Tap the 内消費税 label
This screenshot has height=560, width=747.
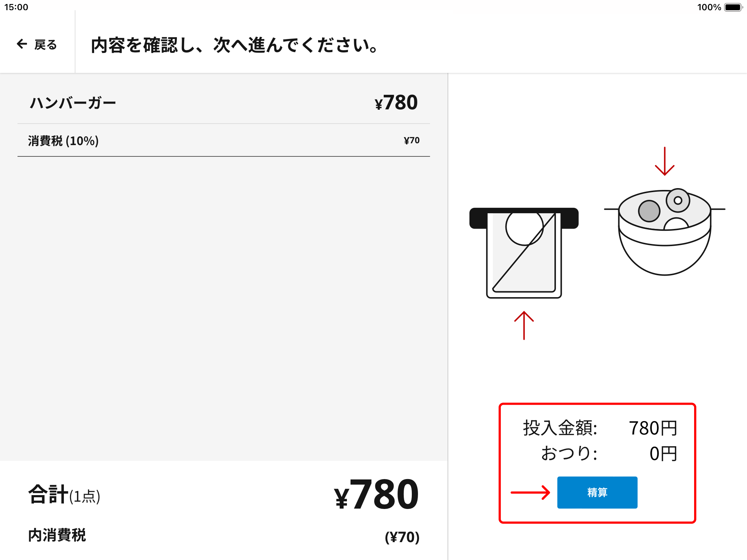click(x=57, y=535)
